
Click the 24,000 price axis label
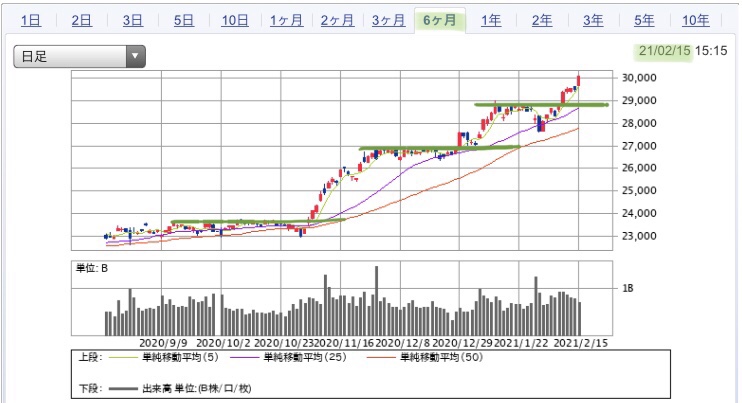point(639,213)
